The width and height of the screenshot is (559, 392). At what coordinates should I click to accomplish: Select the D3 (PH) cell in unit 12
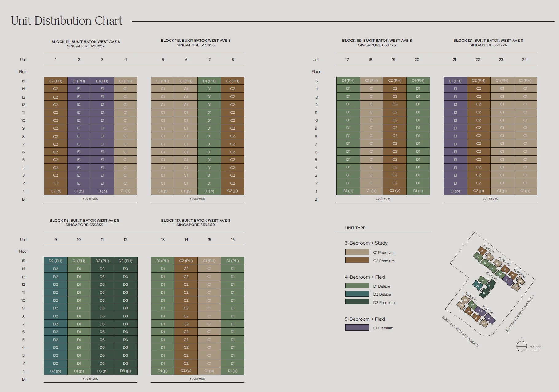tap(125, 261)
